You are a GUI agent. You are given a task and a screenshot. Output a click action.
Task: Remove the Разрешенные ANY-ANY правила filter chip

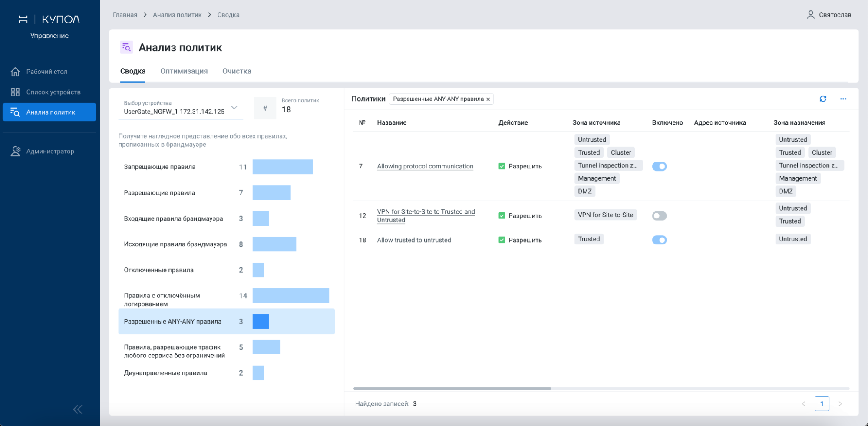[488, 99]
